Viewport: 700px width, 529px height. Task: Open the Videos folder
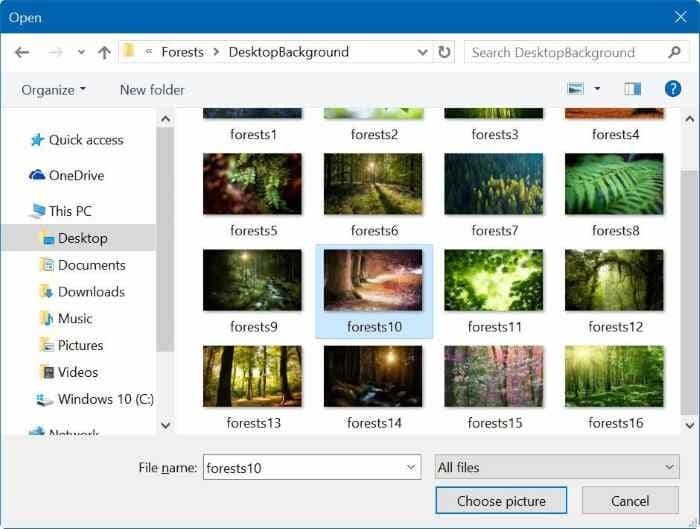(78, 372)
